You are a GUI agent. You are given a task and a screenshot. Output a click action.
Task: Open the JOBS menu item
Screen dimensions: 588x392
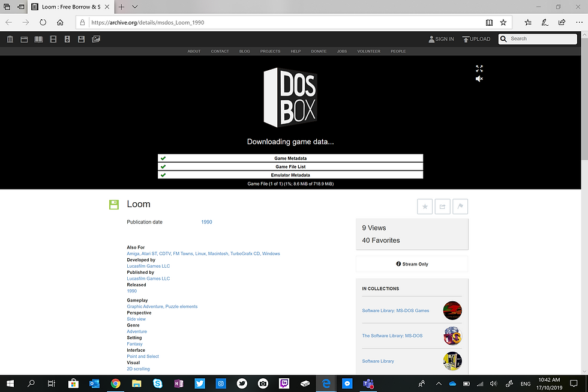(x=341, y=52)
